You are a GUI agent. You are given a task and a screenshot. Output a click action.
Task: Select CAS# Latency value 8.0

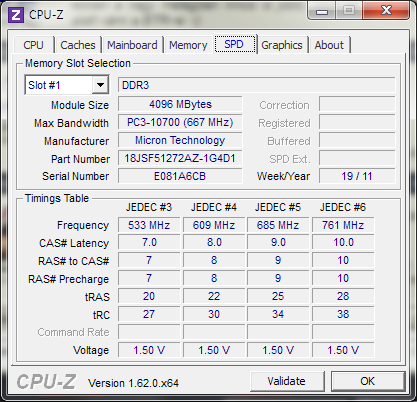(214, 243)
